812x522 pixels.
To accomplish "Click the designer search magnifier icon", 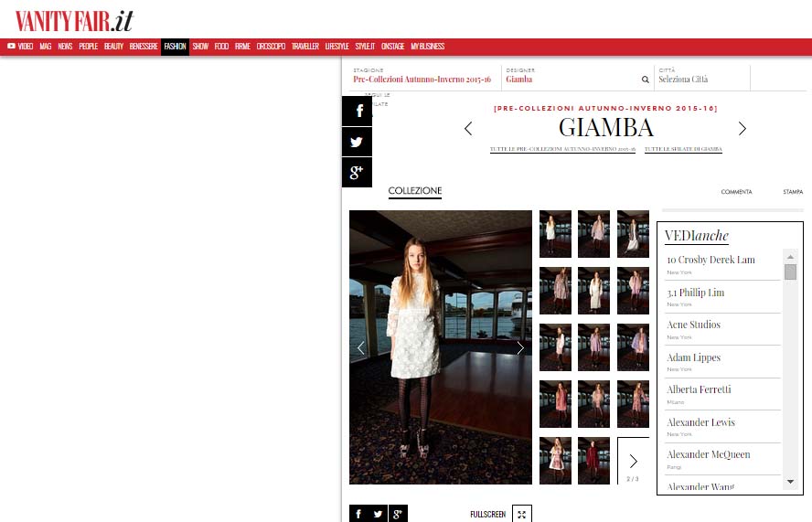I will click(646, 80).
